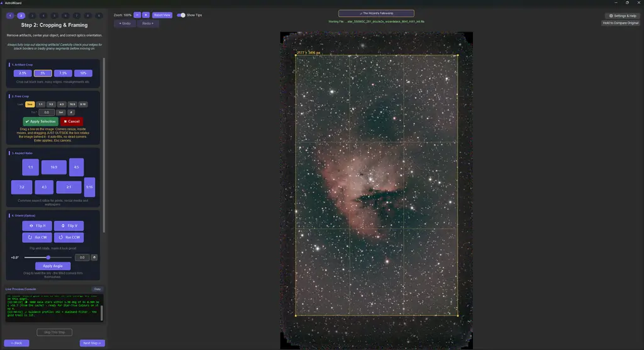This screenshot has height=350, width=644.
Task: Jump to wizard step 3
Action: [x=32, y=16]
